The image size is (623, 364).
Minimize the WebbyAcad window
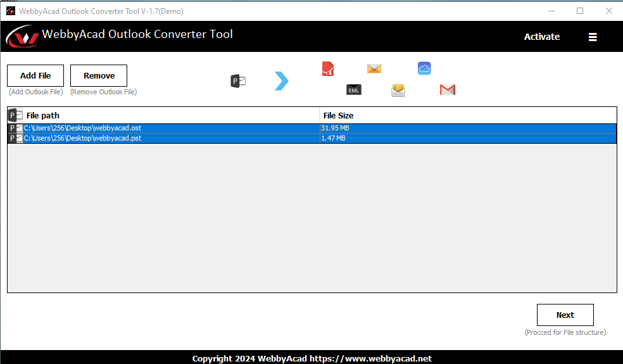click(551, 11)
